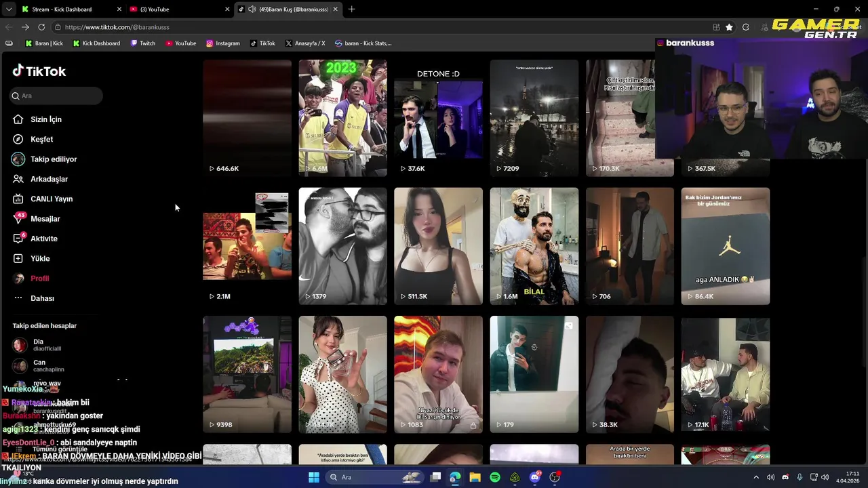Open the Jordan video with 86.4K views
This screenshot has height=488, width=868.
click(726, 246)
